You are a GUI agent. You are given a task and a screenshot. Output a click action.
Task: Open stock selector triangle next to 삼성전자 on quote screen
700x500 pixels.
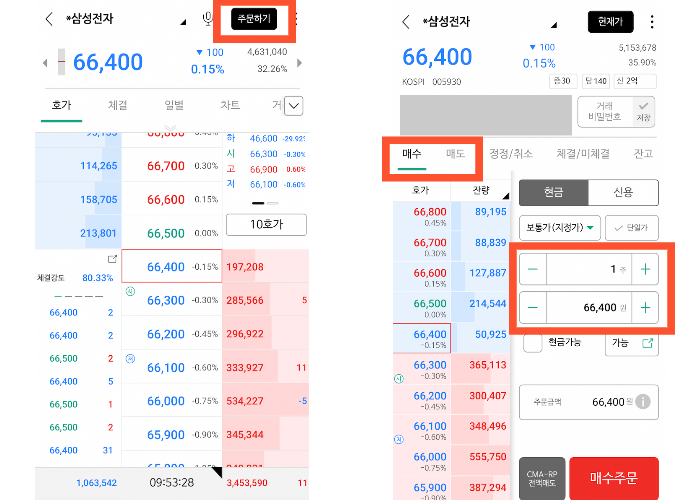click(183, 22)
